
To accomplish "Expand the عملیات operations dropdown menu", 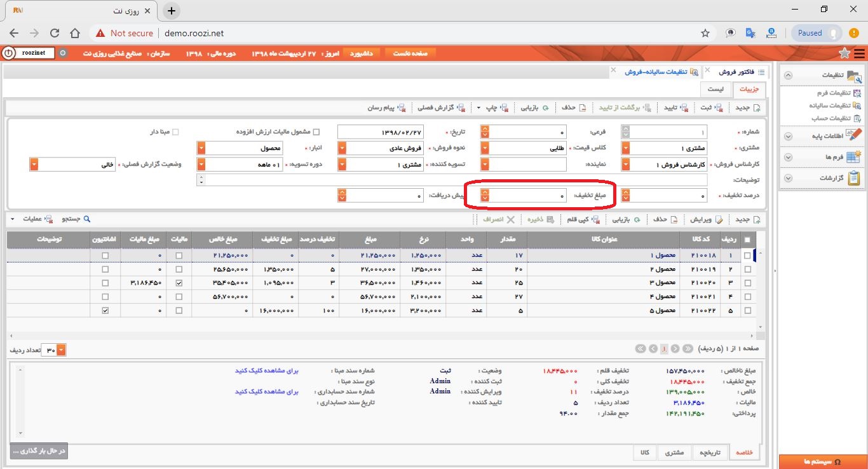I will tap(12, 219).
